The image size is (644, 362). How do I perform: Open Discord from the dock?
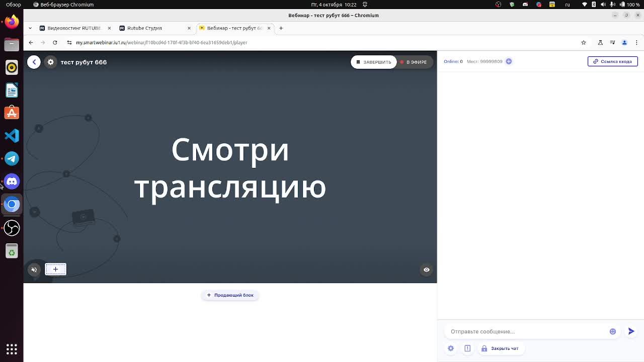pyautogui.click(x=12, y=182)
